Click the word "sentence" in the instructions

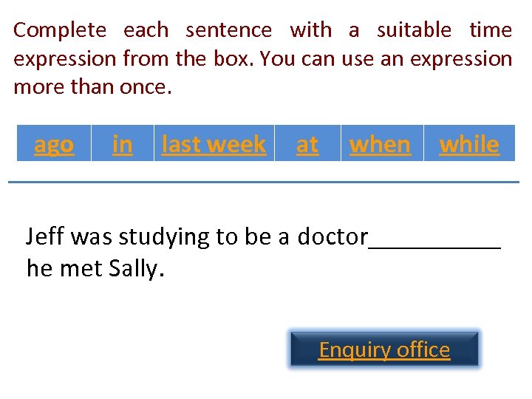(x=229, y=30)
